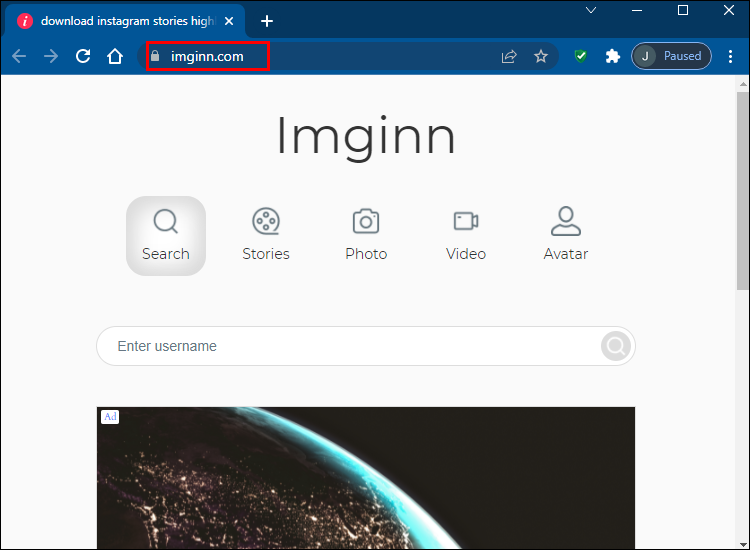The height and width of the screenshot is (550, 750).
Task: Click the scrollbar down arrow
Action: (x=743, y=544)
